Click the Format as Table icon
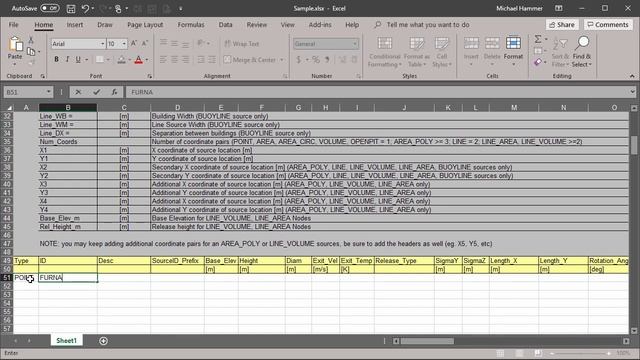The height and width of the screenshot is (360, 640). click(x=417, y=43)
